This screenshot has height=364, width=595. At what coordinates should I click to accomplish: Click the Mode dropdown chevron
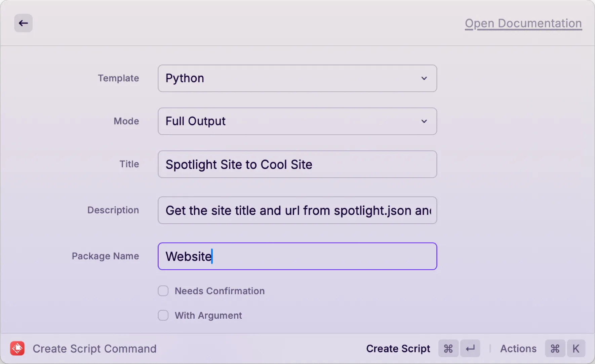click(425, 121)
